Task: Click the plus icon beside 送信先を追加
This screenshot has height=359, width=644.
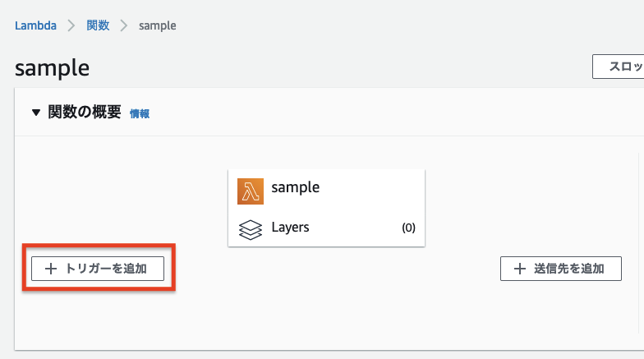Action: (519, 269)
